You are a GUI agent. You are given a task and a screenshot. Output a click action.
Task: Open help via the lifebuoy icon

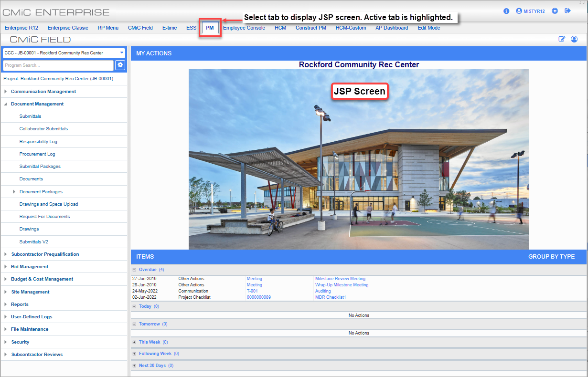coord(555,10)
